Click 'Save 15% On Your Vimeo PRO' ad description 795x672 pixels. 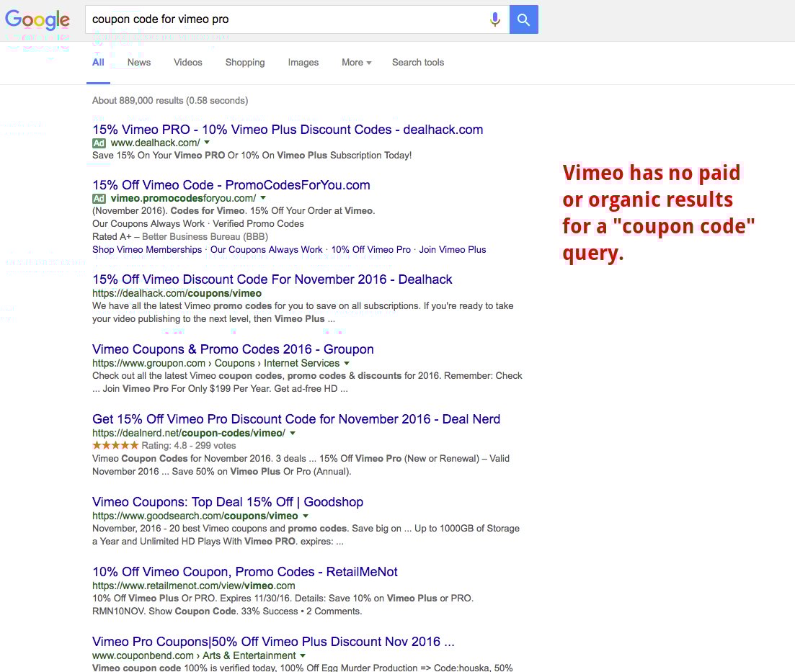point(252,155)
